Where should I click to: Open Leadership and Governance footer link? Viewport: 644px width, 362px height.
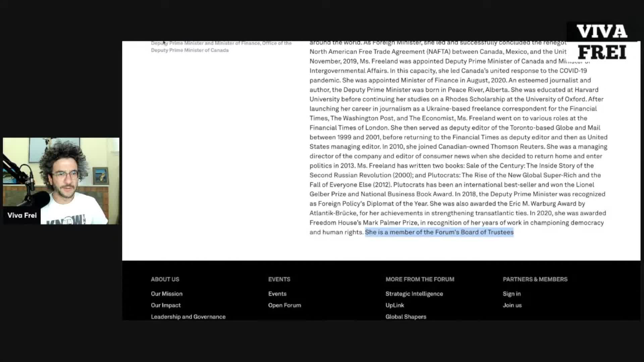[x=188, y=317]
